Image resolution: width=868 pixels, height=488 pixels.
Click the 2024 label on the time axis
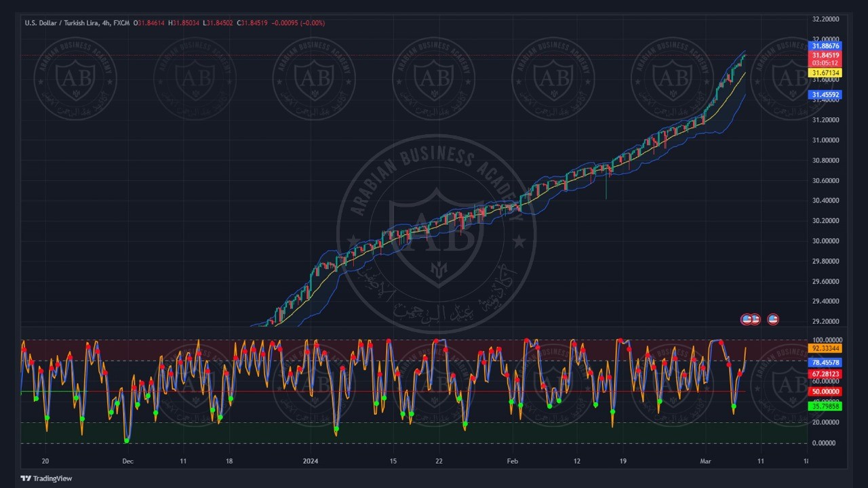[310, 462]
